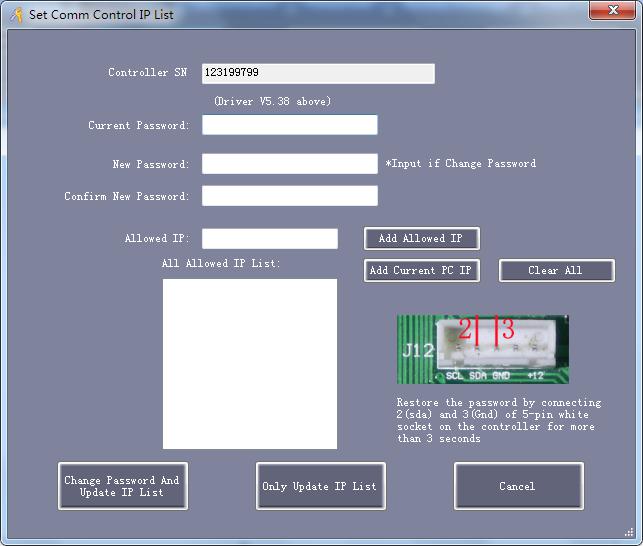
Task: Click into the Confirm New Password field
Action: pyautogui.click(x=290, y=196)
